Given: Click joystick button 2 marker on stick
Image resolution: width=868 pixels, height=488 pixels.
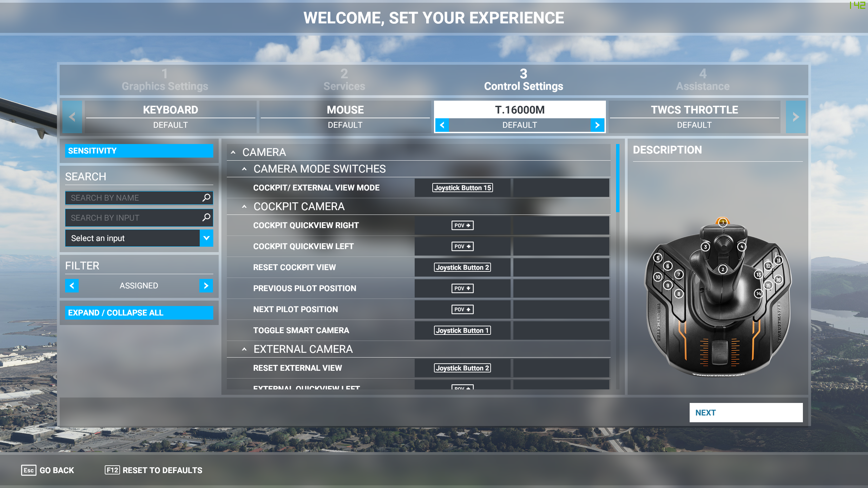Looking at the screenshot, I should (x=723, y=269).
